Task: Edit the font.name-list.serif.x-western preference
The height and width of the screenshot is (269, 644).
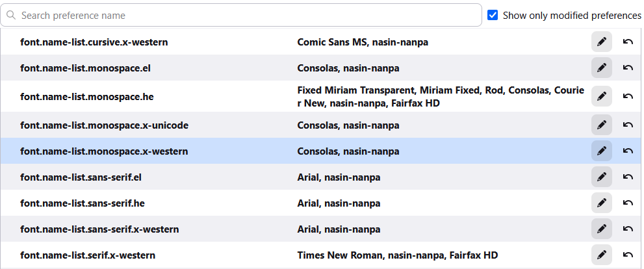Action: click(x=602, y=255)
